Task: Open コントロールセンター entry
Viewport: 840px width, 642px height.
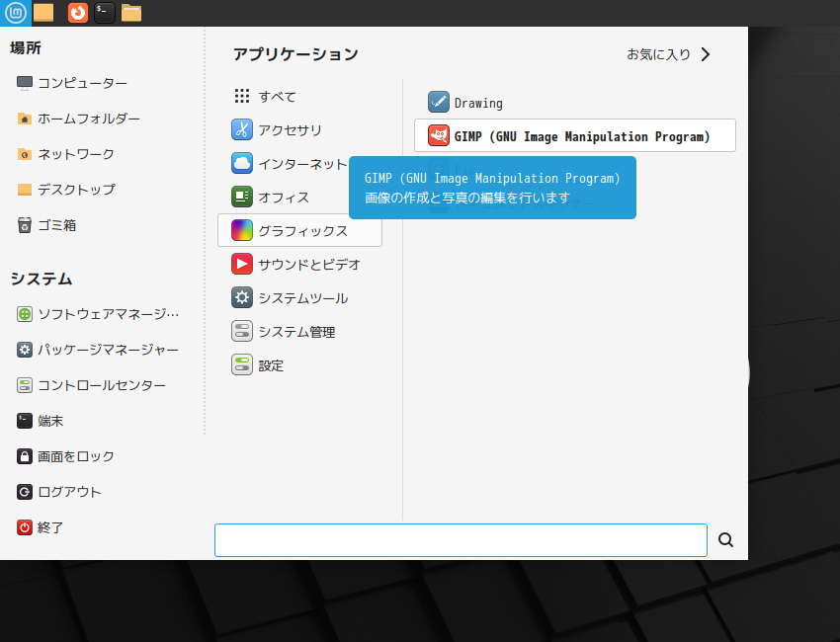Action: pyautogui.click(x=102, y=385)
